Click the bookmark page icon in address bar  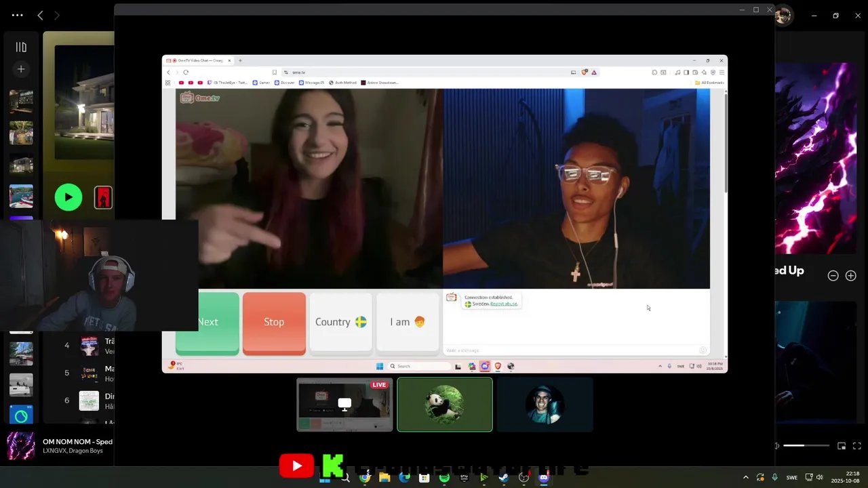coord(275,73)
